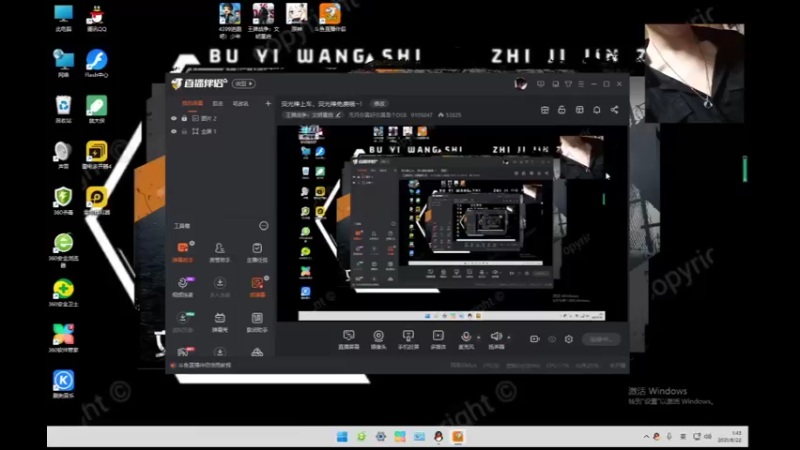Open the user avatar in the title bar
Screen dimensions: 800x450
pos(520,84)
